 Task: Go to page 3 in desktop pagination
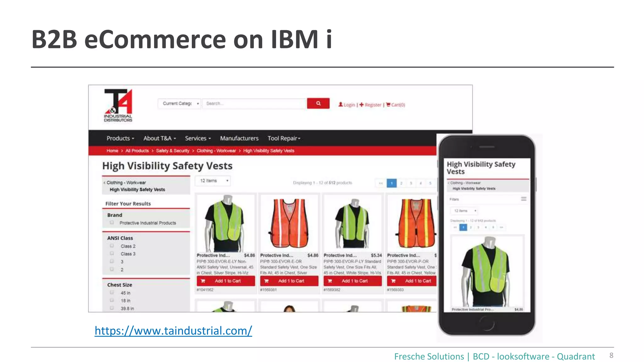tap(411, 183)
